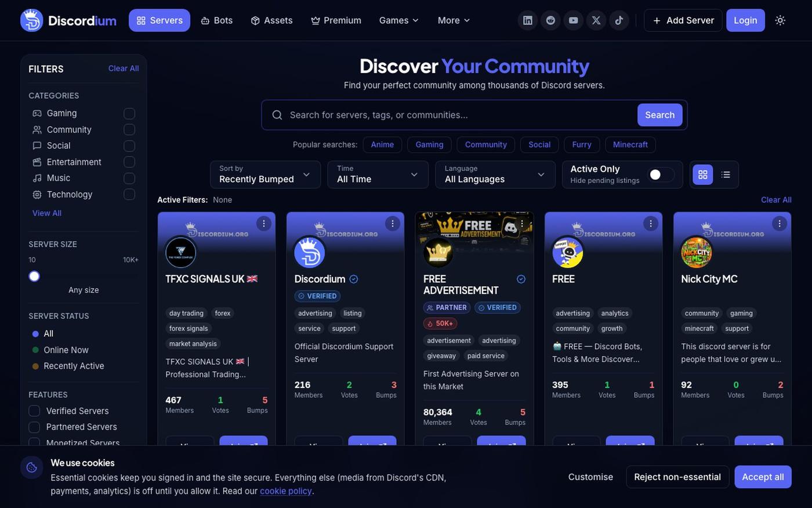Image resolution: width=812 pixels, height=508 pixels.
Task: Reject non-essential cookies
Action: (677, 477)
